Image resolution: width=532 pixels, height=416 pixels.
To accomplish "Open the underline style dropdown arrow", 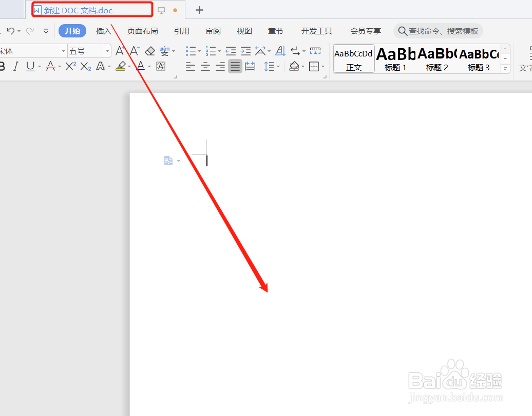I will (40, 67).
